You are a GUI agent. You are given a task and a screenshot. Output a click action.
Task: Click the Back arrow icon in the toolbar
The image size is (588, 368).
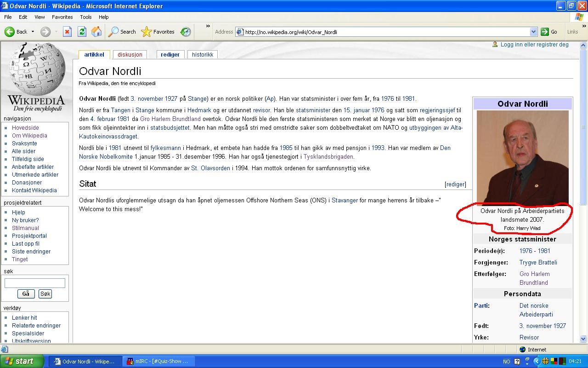[x=10, y=32]
